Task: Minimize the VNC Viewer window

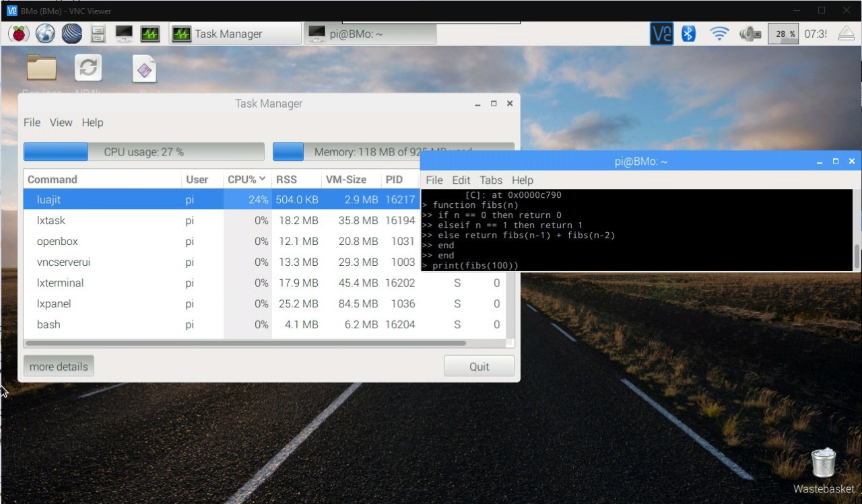Action: 797,11
